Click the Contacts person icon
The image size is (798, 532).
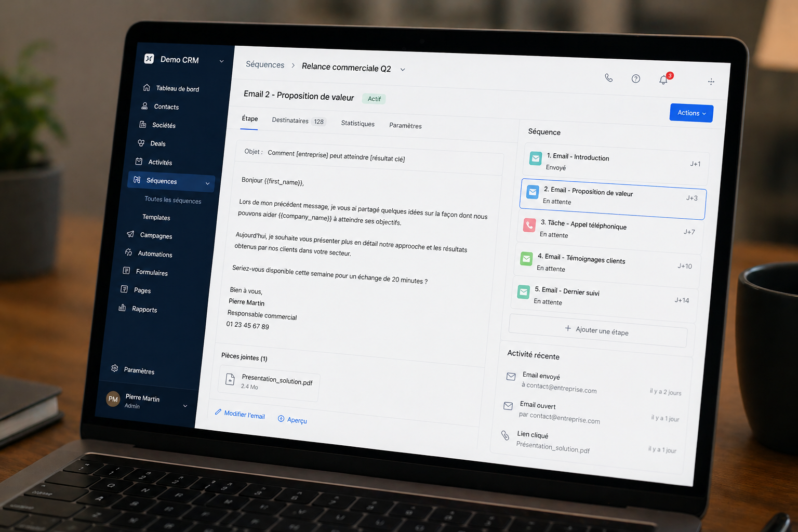[145, 105]
